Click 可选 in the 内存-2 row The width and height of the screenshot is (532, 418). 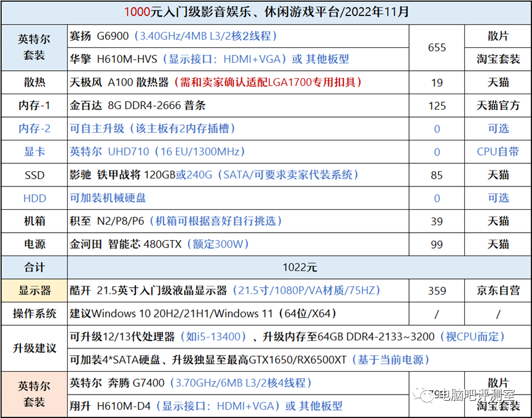(x=498, y=129)
